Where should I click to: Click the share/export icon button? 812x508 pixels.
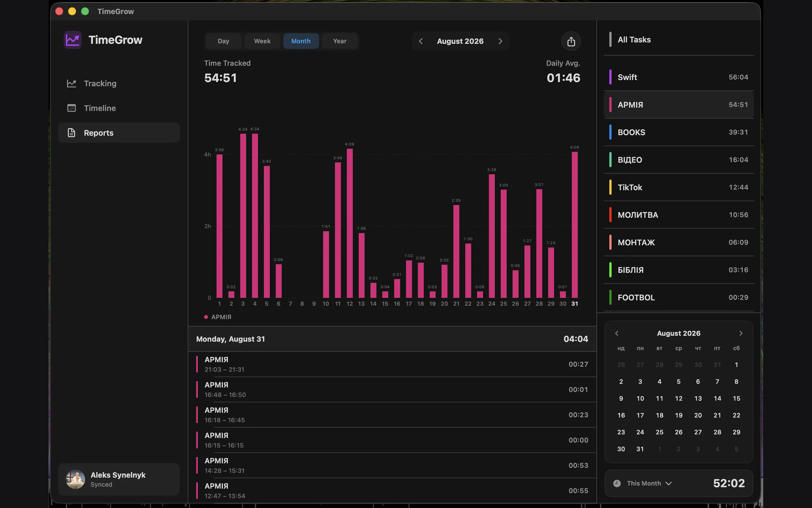(x=571, y=41)
